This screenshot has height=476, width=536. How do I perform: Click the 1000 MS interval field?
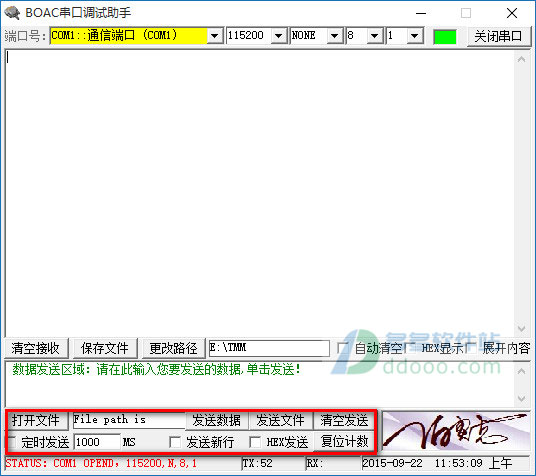[97, 442]
